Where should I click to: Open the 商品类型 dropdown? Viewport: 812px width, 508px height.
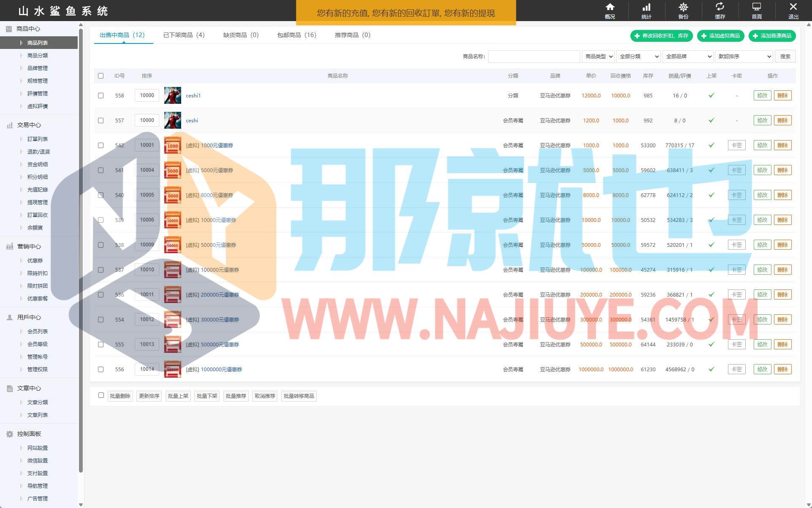pyautogui.click(x=598, y=56)
